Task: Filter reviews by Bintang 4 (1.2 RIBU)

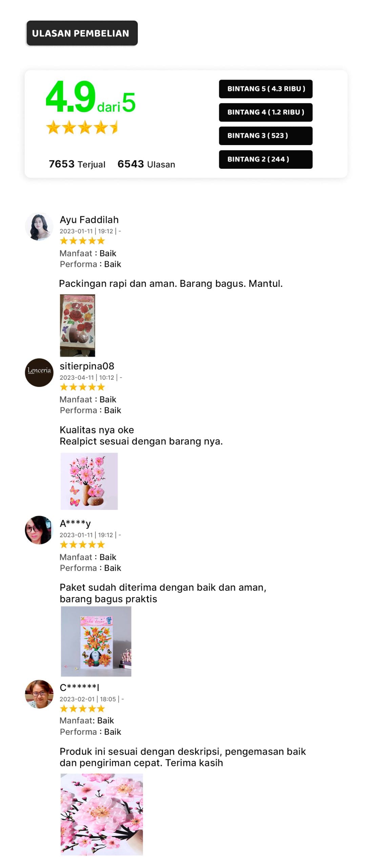Action: (x=266, y=112)
